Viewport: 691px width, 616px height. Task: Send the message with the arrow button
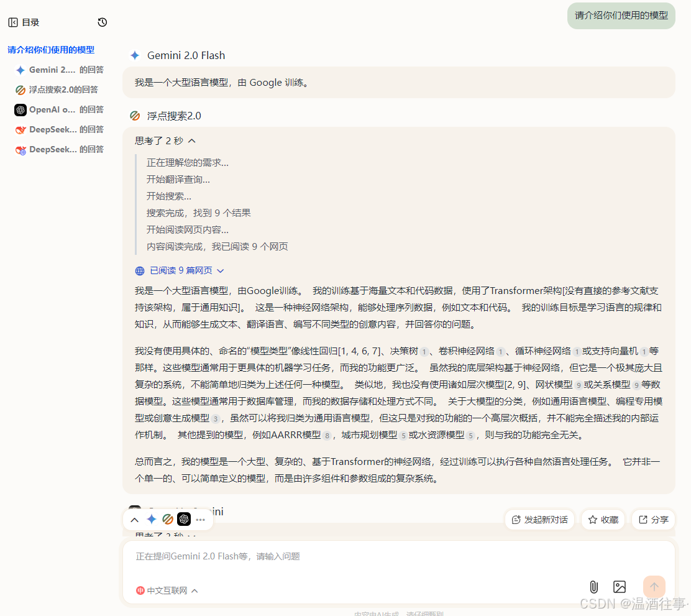(654, 587)
